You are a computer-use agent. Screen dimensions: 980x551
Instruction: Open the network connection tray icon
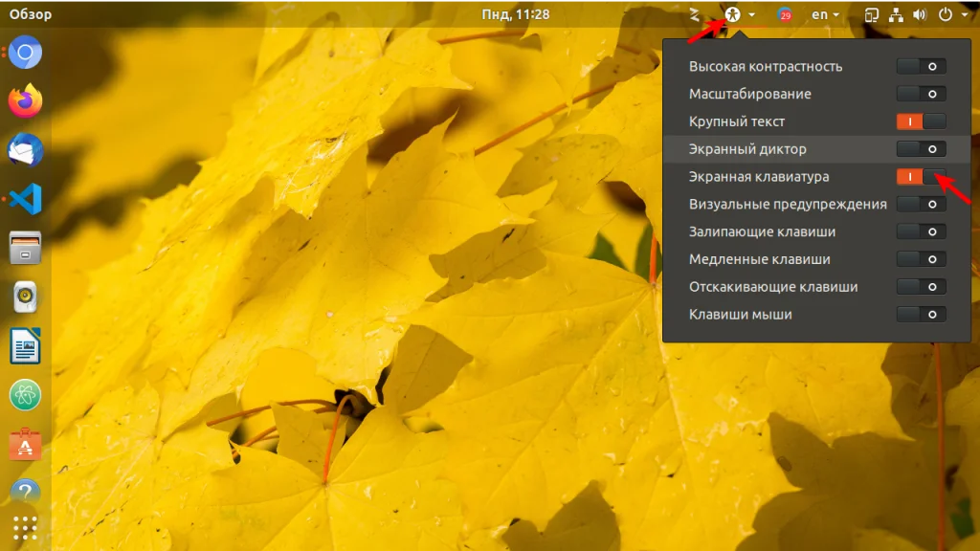click(x=896, y=14)
